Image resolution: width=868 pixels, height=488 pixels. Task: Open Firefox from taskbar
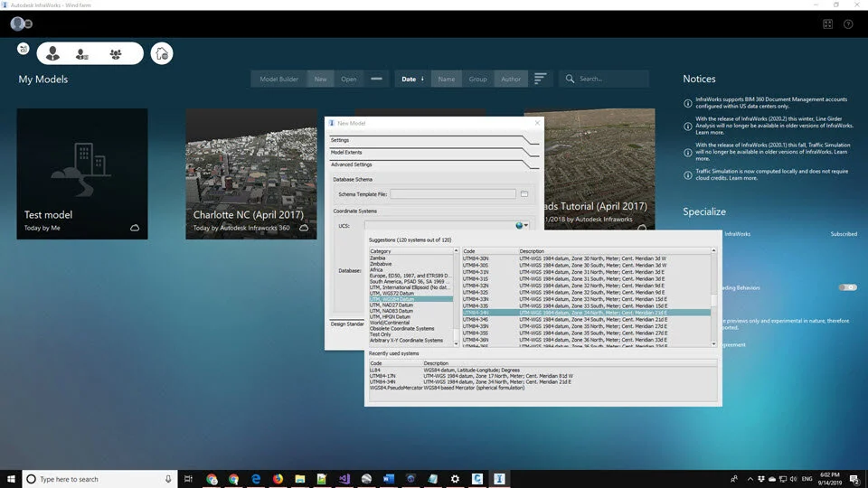[278, 479]
